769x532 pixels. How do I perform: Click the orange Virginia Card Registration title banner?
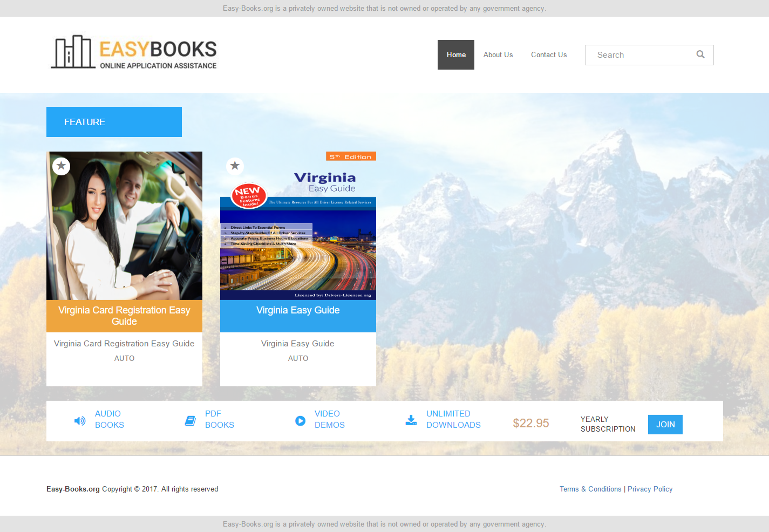coord(124,316)
